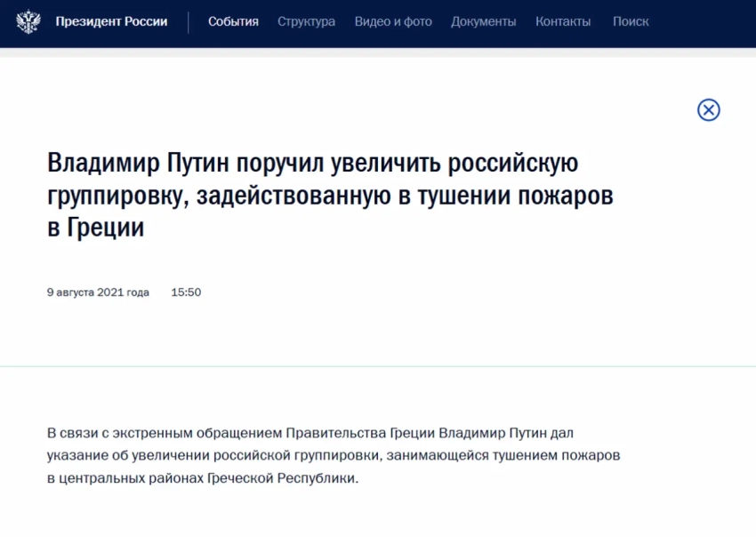
Task: Click the words Владимир Путин in the headline
Action: pos(139,165)
